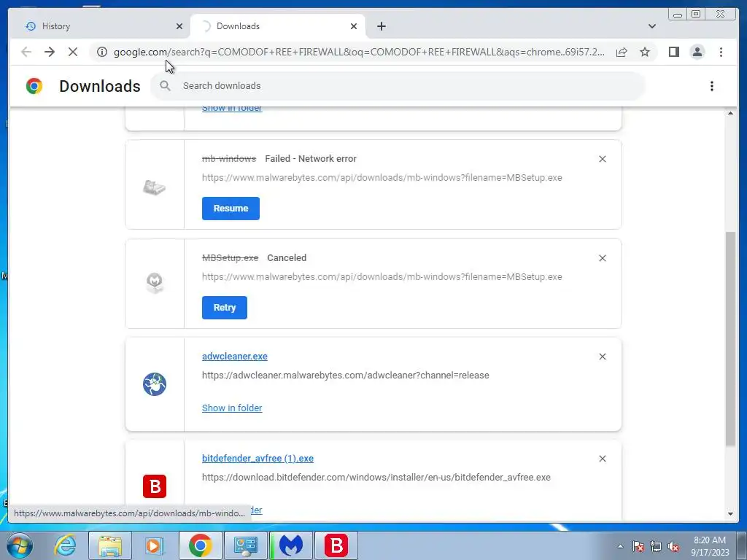Click the Bitdefender red B file icon

click(155, 486)
